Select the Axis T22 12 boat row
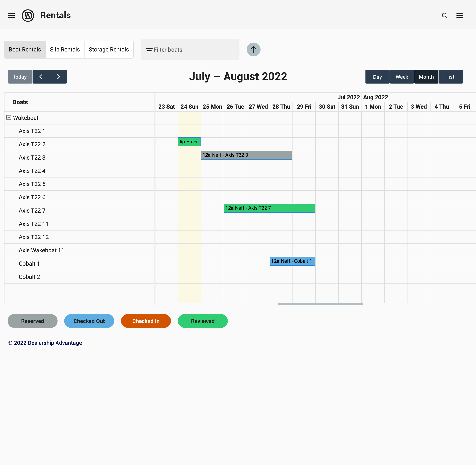Viewport: 476px width, 465px height. click(79, 237)
